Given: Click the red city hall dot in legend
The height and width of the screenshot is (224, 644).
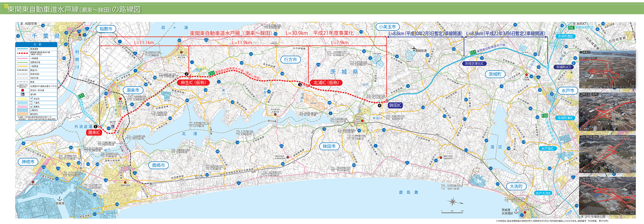Looking at the screenshot, I should 23,91.
